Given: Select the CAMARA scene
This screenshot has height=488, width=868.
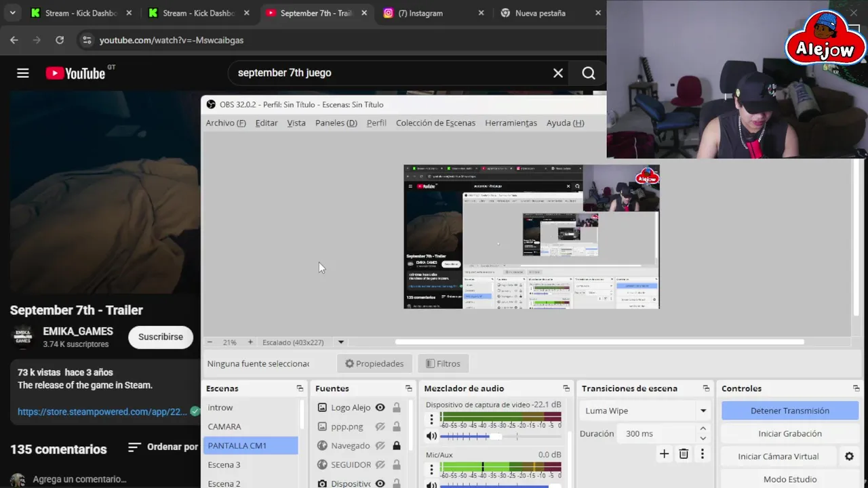Looking at the screenshot, I should point(251,426).
